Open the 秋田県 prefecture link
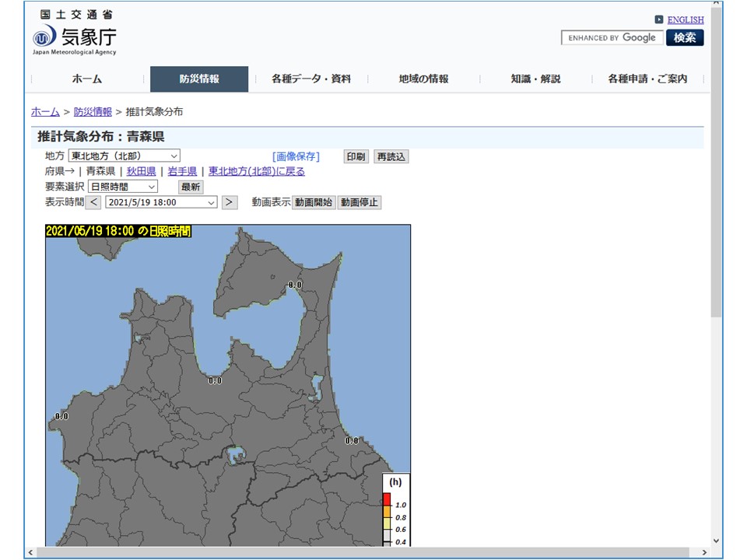Viewport: 747px width, 560px height. pyautogui.click(x=141, y=171)
